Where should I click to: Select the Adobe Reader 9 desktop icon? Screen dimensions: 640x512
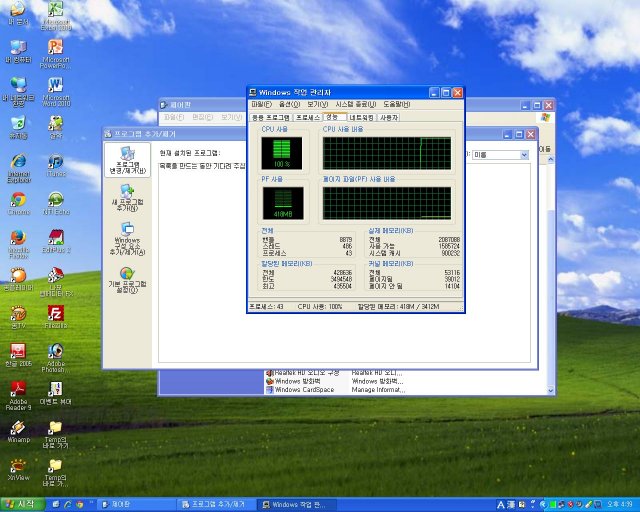click(x=18, y=396)
